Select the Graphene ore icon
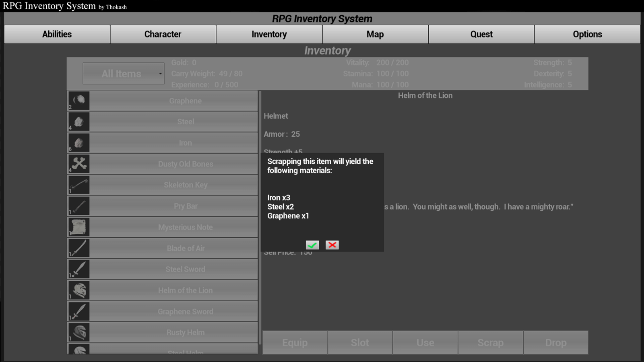This screenshot has height=362, width=644. click(x=78, y=100)
